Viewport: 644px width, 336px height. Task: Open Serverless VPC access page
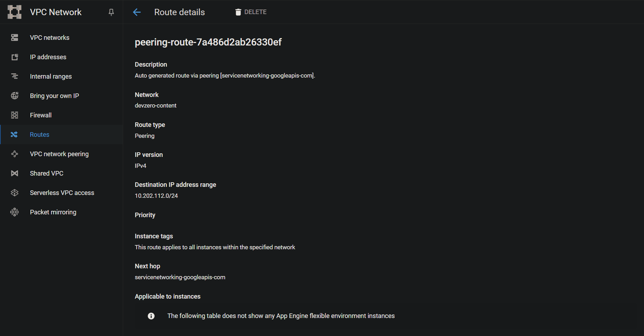(x=62, y=193)
